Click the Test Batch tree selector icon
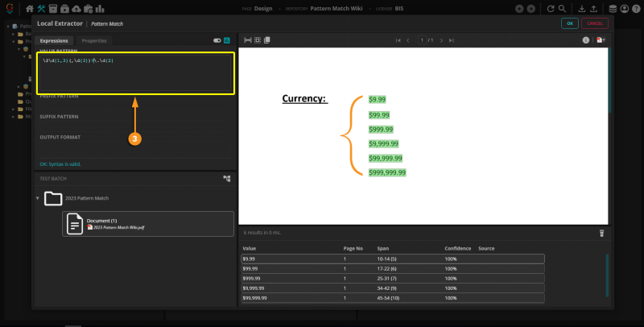 point(227,179)
